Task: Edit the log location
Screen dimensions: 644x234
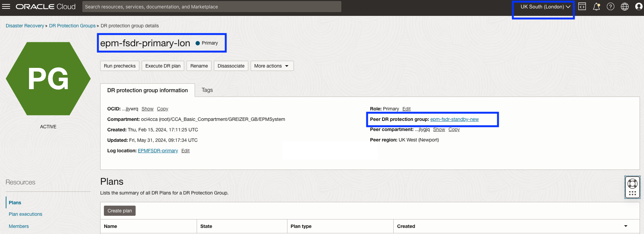Action: pos(186,151)
